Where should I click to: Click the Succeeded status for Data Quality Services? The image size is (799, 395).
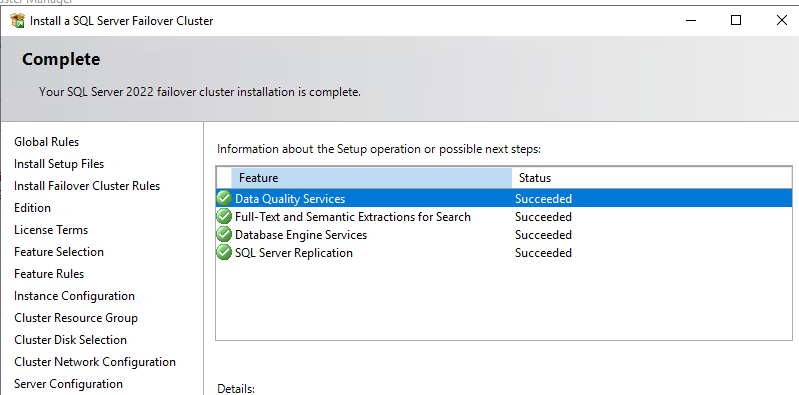click(x=543, y=199)
